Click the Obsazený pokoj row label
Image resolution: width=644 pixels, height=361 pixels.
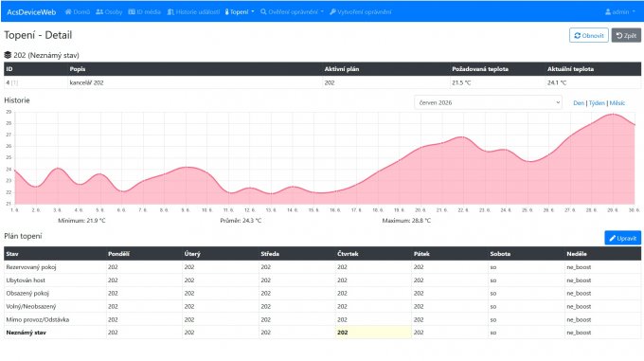[27, 293]
